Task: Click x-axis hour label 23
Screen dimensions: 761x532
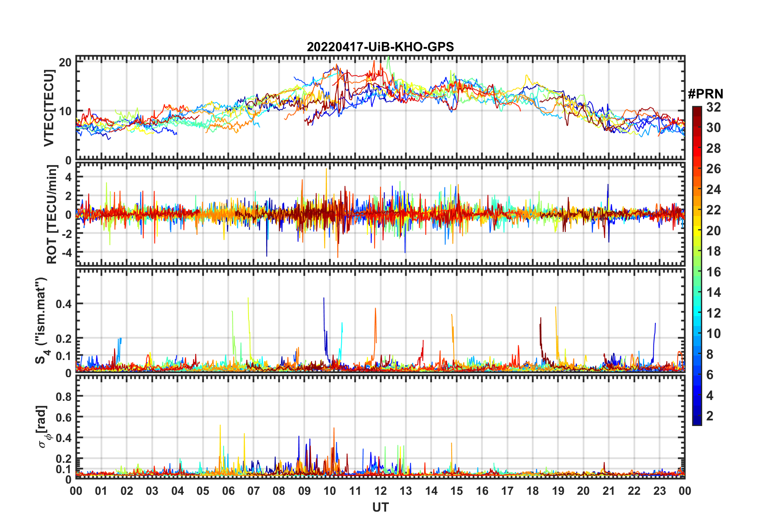Action: (x=659, y=491)
